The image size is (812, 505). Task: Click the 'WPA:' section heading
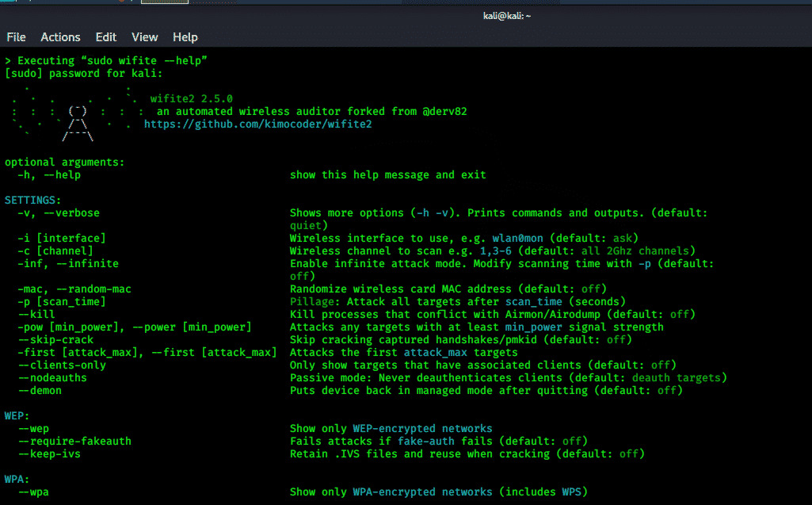(x=17, y=480)
